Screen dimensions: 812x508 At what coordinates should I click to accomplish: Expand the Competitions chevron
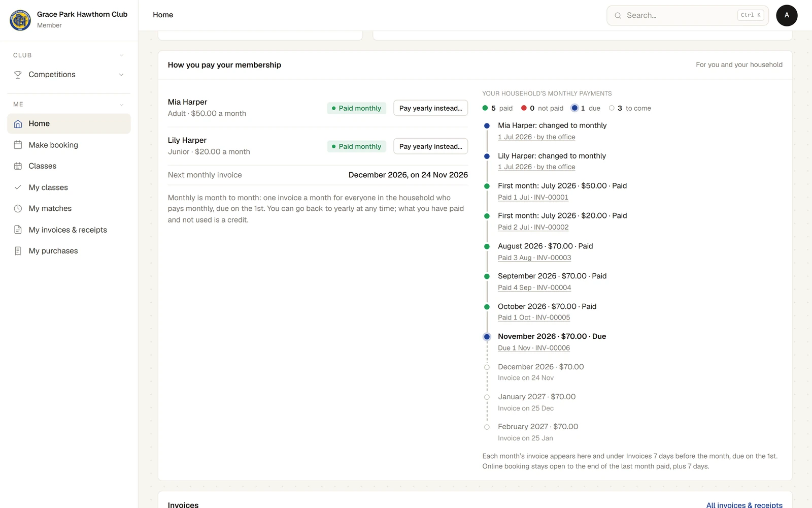(121, 75)
